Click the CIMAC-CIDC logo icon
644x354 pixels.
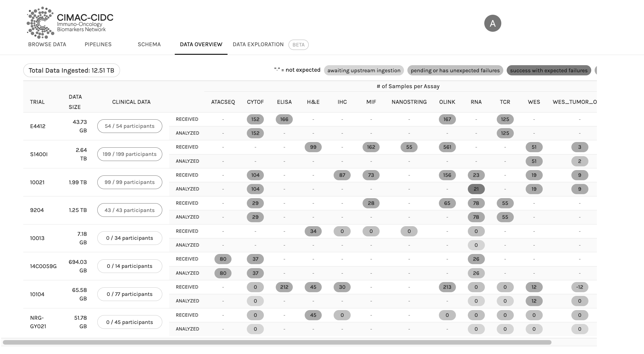tap(40, 23)
